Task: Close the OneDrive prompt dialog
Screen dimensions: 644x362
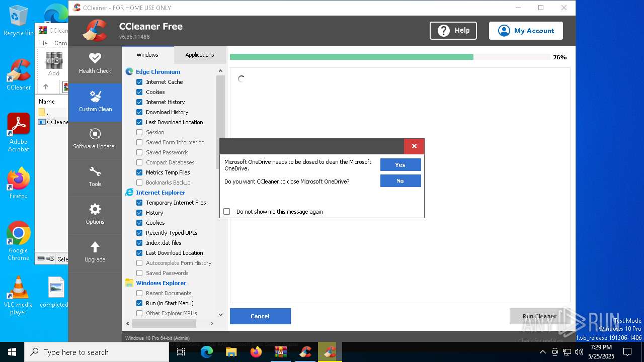Action: [x=414, y=146]
